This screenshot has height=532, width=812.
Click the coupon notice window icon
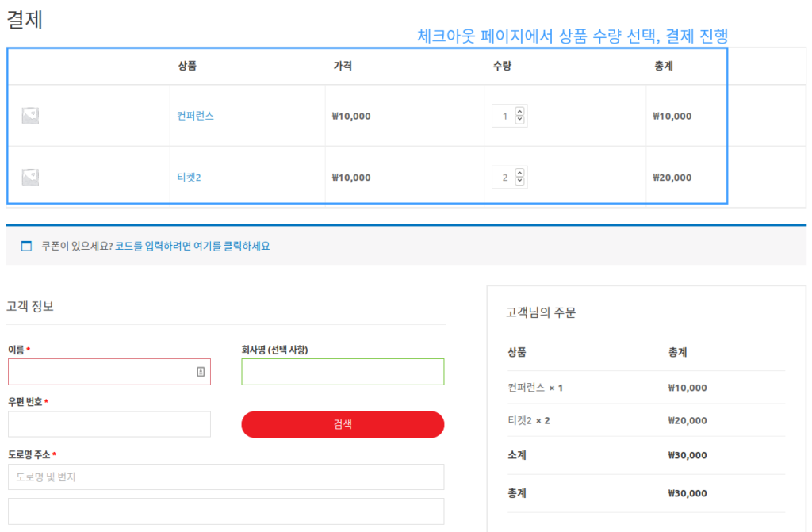point(26,247)
